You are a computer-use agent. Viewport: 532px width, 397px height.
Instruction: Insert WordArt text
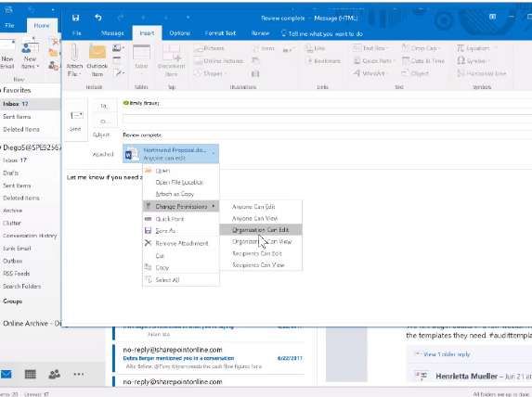[x=370, y=73]
